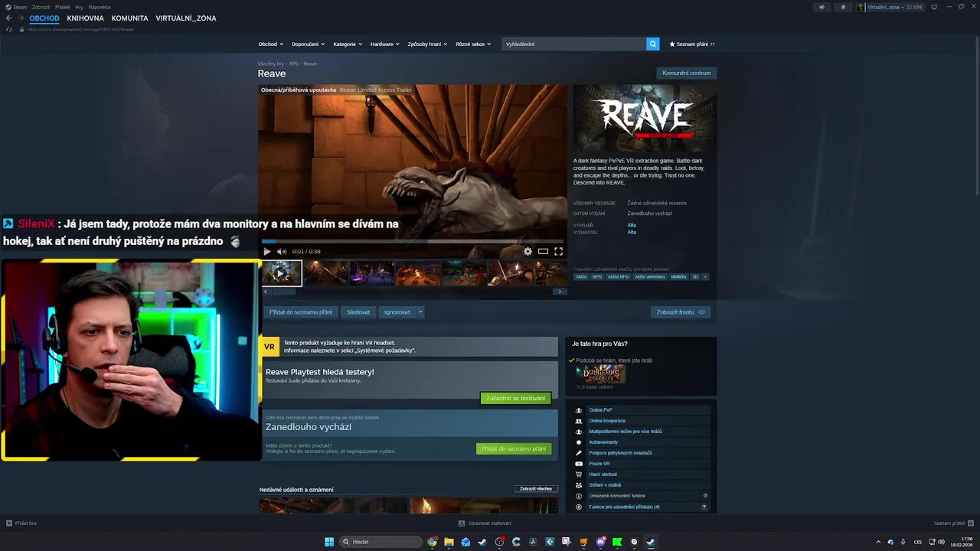Click Zobrazit frontu button
Image resolution: width=980 pixels, height=551 pixels.
tap(681, 312)
